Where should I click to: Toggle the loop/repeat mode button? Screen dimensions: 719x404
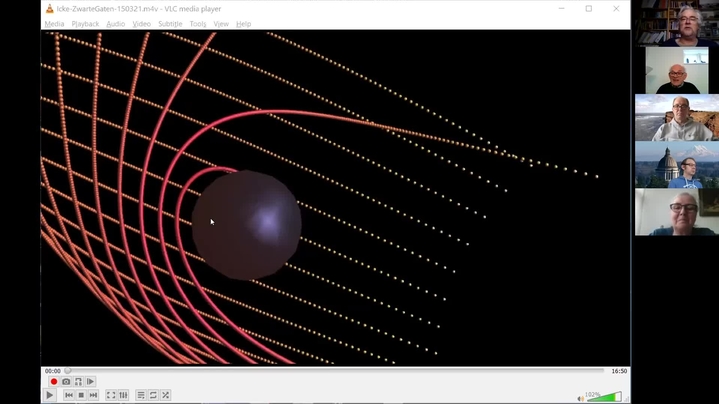(153, 396)
